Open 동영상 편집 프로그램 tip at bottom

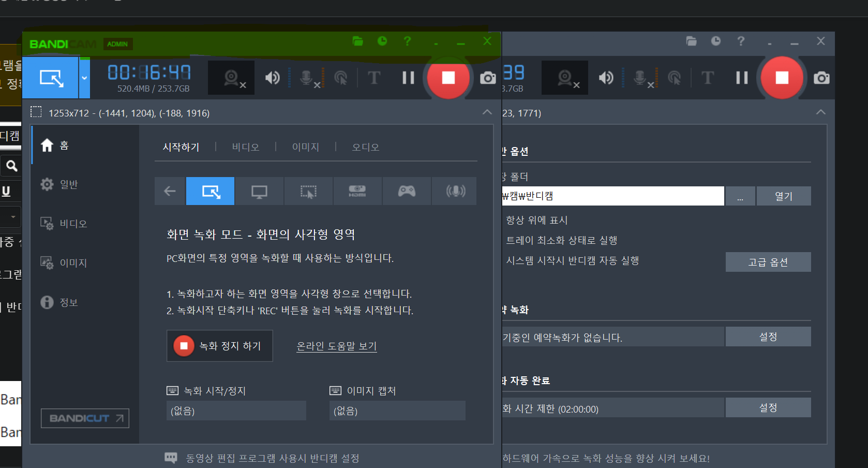(x=273, y=458)
